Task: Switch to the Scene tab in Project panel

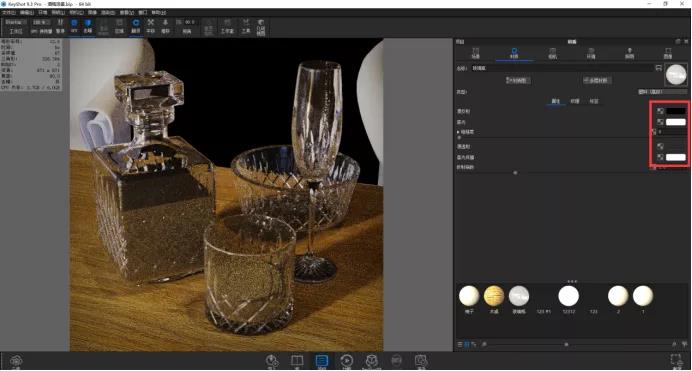Action: (x=475, y=53)
